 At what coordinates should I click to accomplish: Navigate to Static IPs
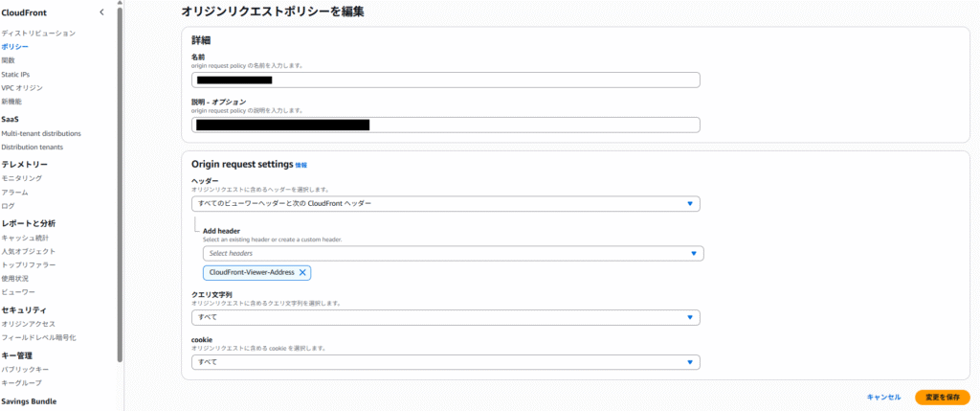(18, 74)
